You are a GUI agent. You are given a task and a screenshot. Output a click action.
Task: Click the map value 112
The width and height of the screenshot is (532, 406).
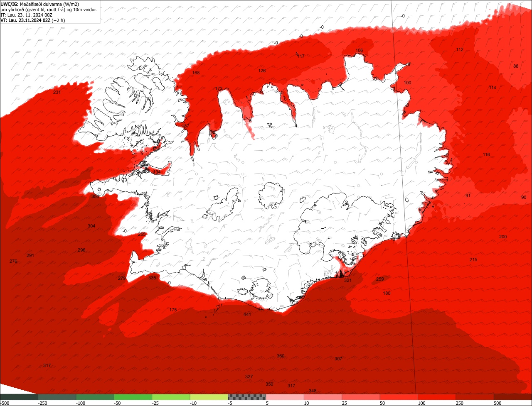(x=460, y=50)
